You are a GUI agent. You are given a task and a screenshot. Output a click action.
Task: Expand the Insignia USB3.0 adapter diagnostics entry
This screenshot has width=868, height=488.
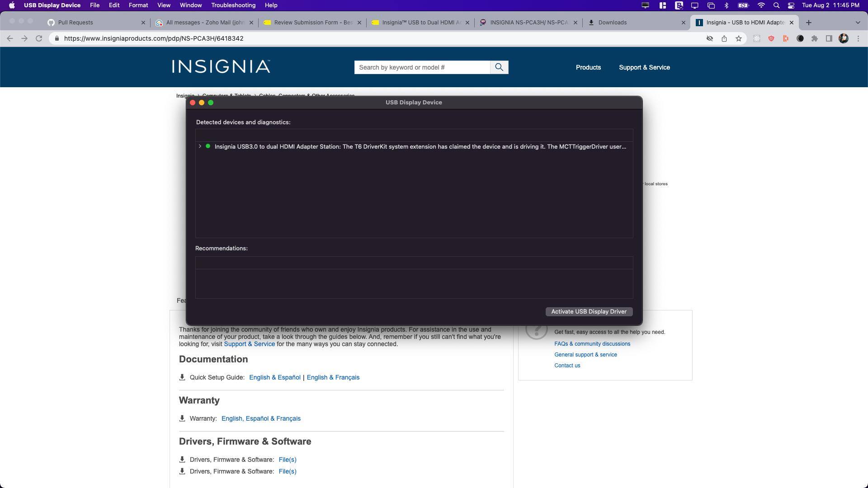pos(200,146)
